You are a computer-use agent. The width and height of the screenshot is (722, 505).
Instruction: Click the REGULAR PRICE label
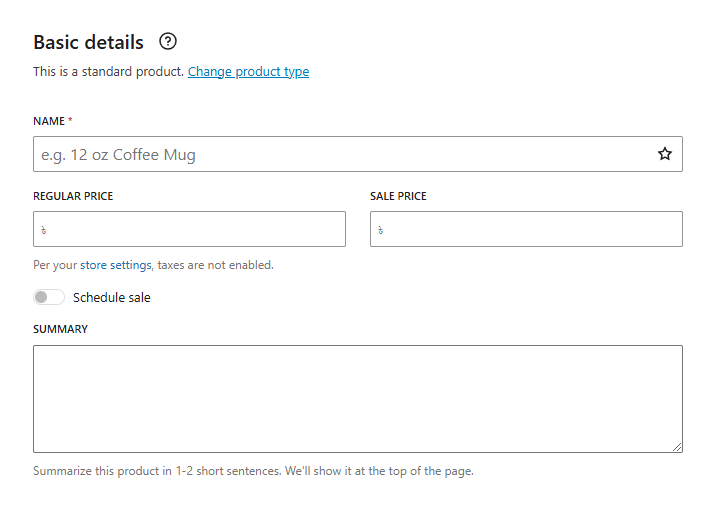pos(73,196)
